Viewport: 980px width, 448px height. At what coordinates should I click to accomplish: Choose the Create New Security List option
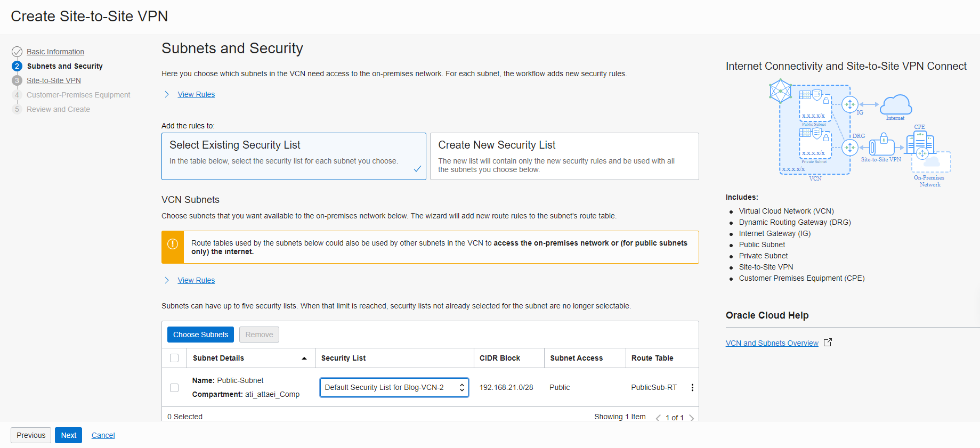(x=564, y=156)
